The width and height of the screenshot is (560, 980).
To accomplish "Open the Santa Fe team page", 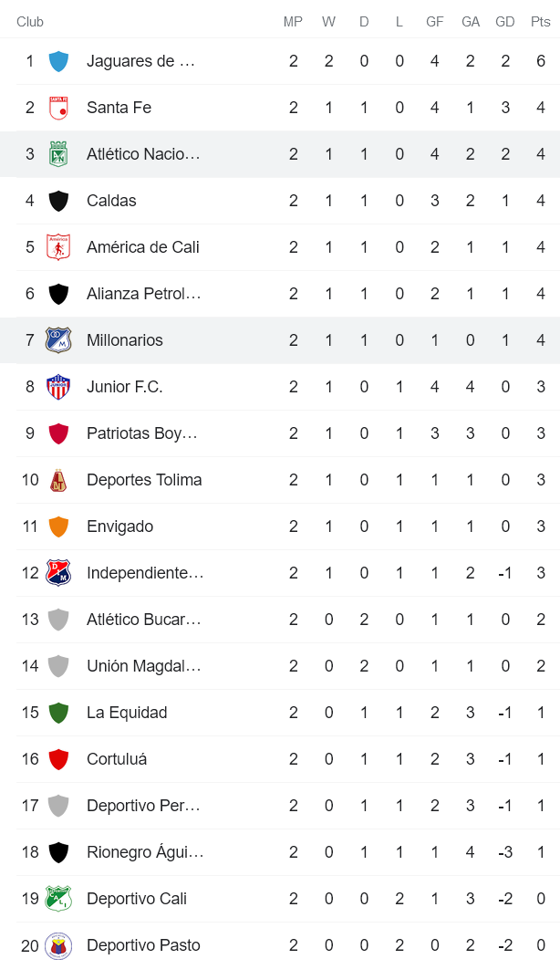I will point(117,107).
